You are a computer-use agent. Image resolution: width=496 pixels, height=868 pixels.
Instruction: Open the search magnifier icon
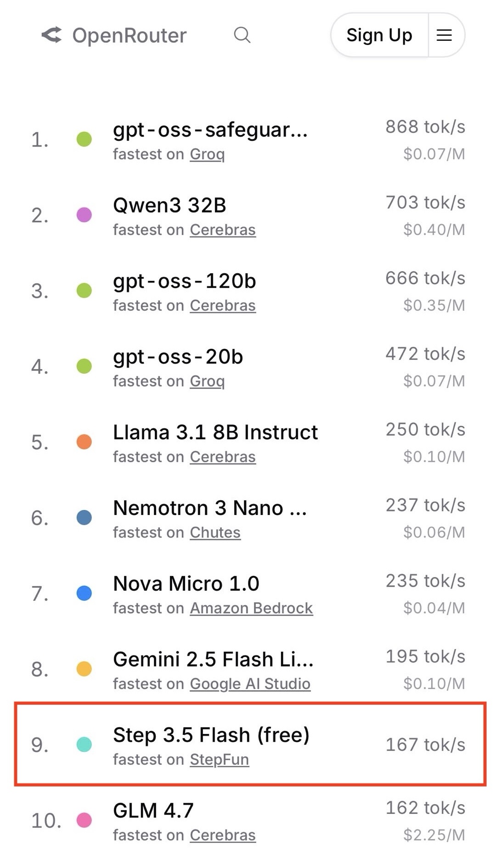(242, 35)
